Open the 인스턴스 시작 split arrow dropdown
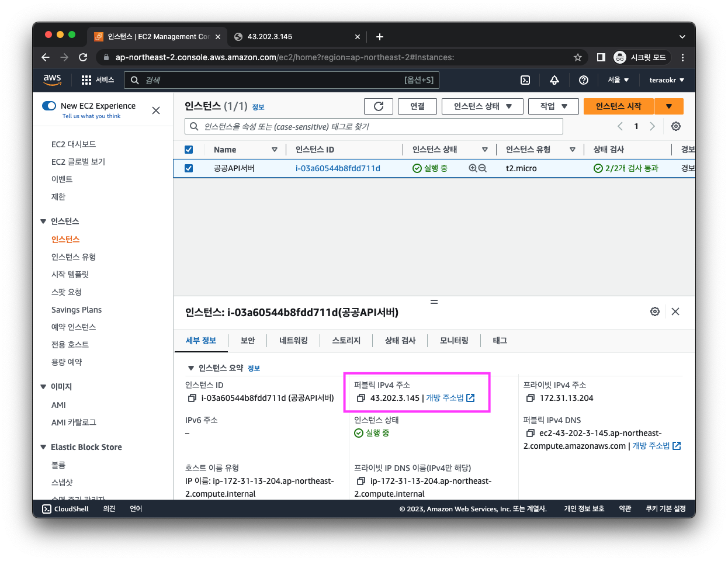Image resolution: width=728 pixels, height=561 pixels. 669,106
